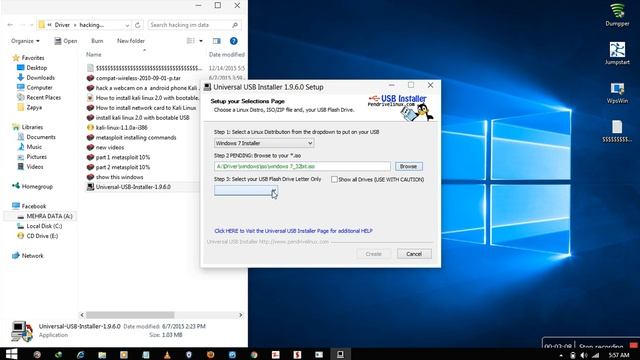
Task: Sort by the Date modified column header
Action: coord(227,54)
